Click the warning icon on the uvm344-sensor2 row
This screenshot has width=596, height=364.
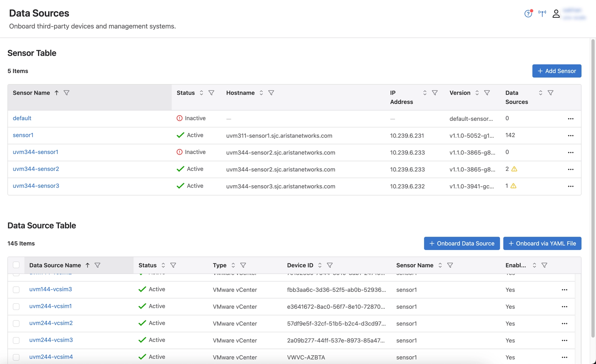click(x=514, y=169)
